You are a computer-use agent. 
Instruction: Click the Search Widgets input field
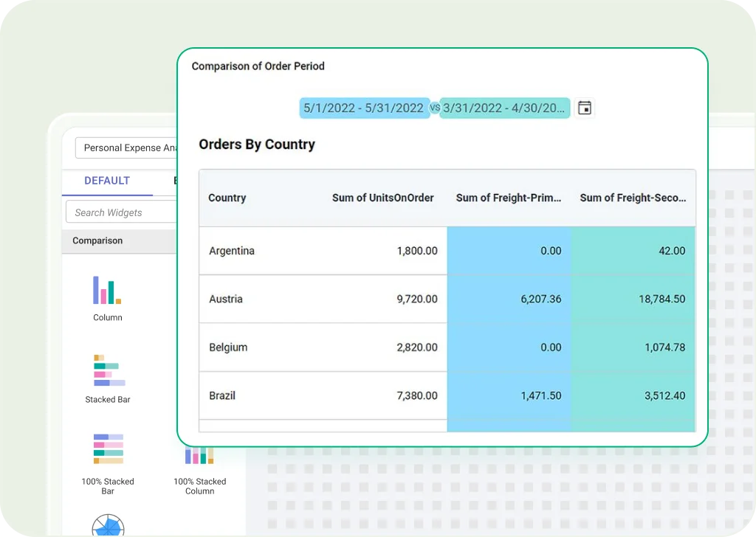(122, 212)
